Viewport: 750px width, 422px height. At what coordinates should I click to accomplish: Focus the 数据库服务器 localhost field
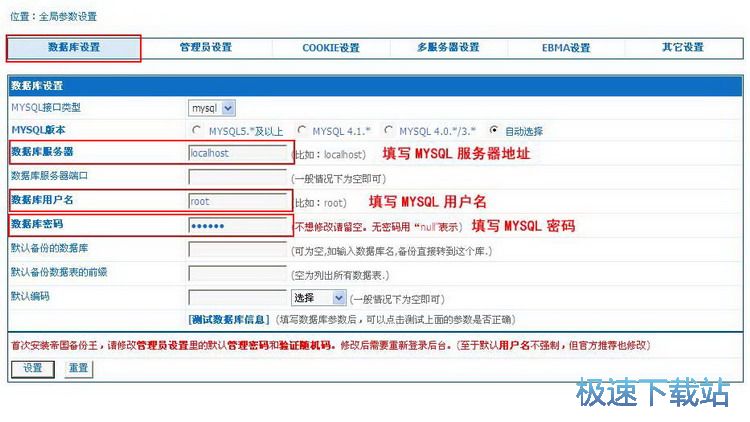(237, 153)
